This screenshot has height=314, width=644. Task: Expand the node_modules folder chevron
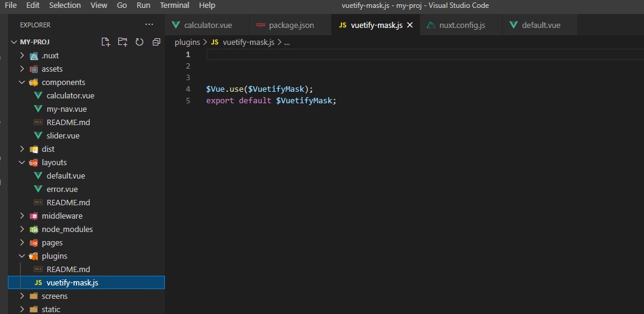22,229
